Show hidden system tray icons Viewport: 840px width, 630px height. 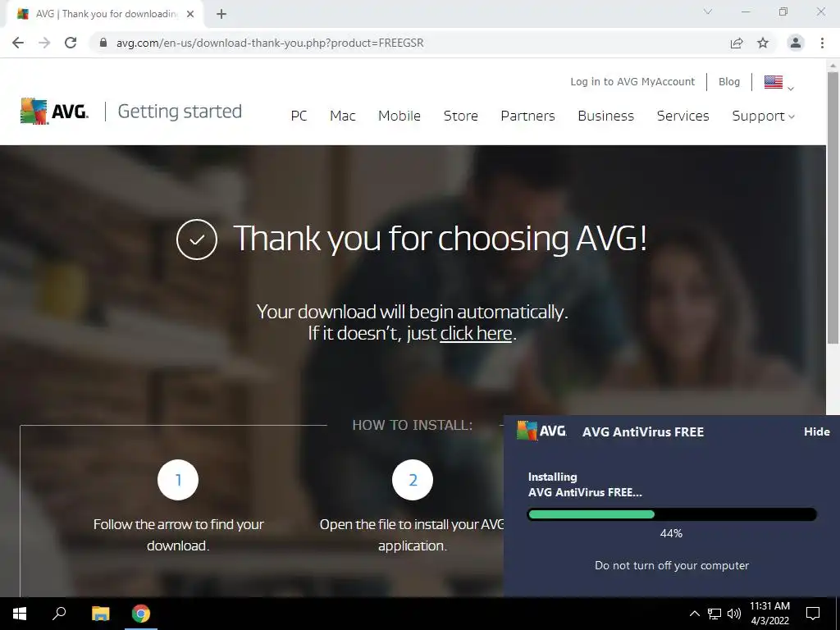[x=694, y=614]
